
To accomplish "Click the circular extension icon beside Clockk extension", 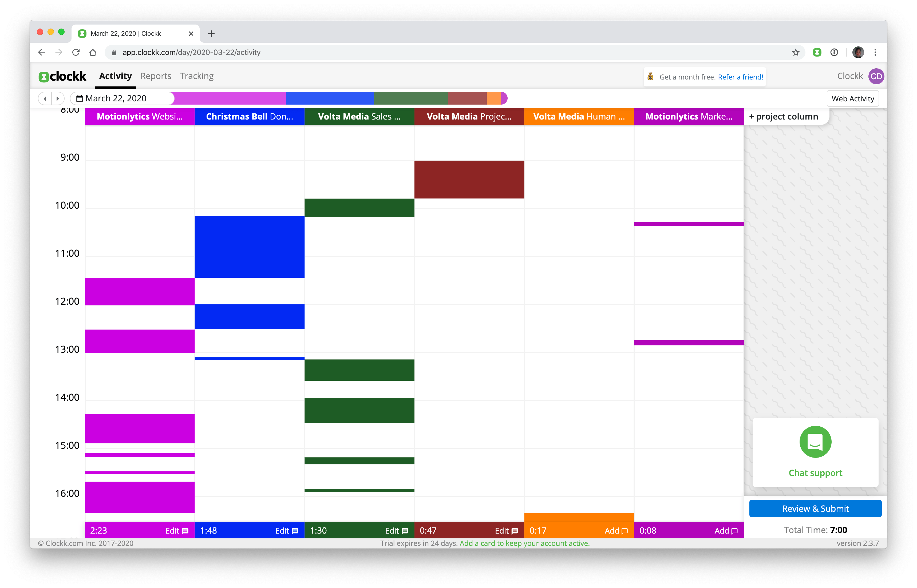I will point(834,52).
